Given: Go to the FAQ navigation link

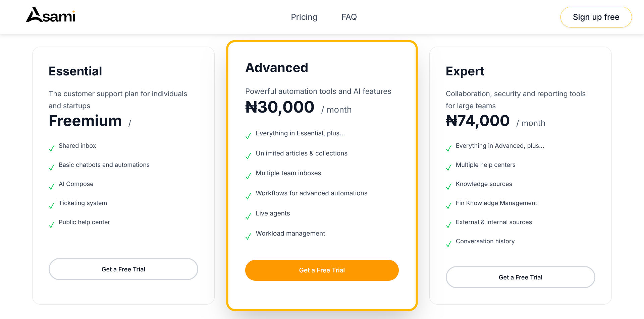Looking at the screenshot, I should point(349,17).
